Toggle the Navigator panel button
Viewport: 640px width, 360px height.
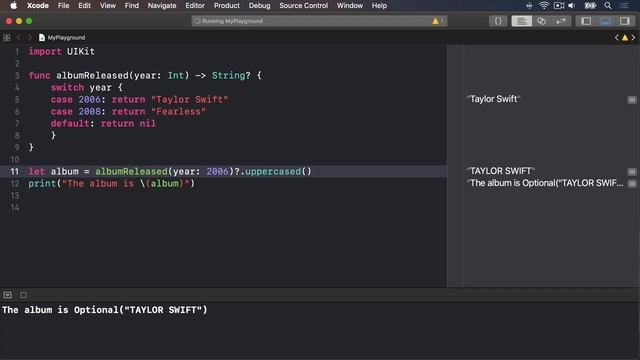point(586,21)
